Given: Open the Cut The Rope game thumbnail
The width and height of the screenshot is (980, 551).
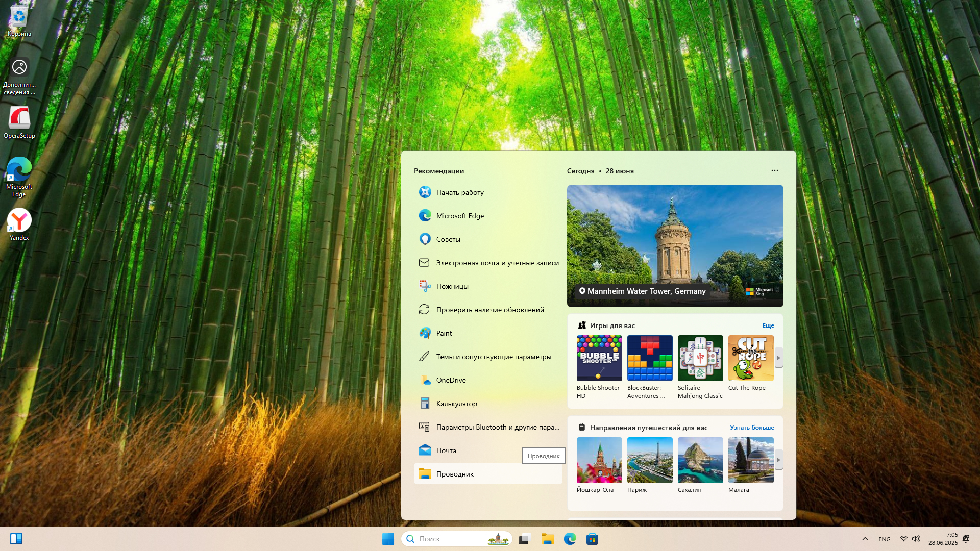Looking at the screenshot, I should 750,358.
